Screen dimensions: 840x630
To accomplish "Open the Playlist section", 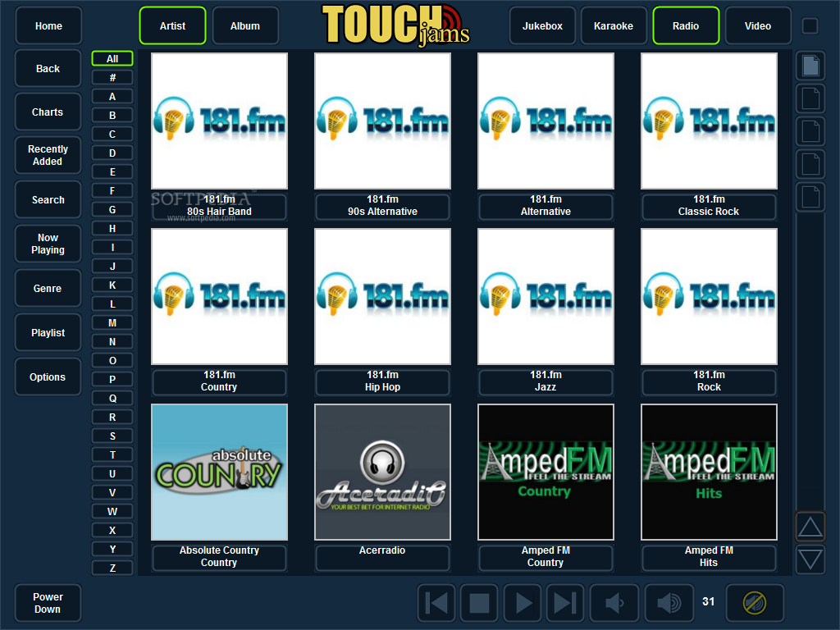I will pos(48,333).
